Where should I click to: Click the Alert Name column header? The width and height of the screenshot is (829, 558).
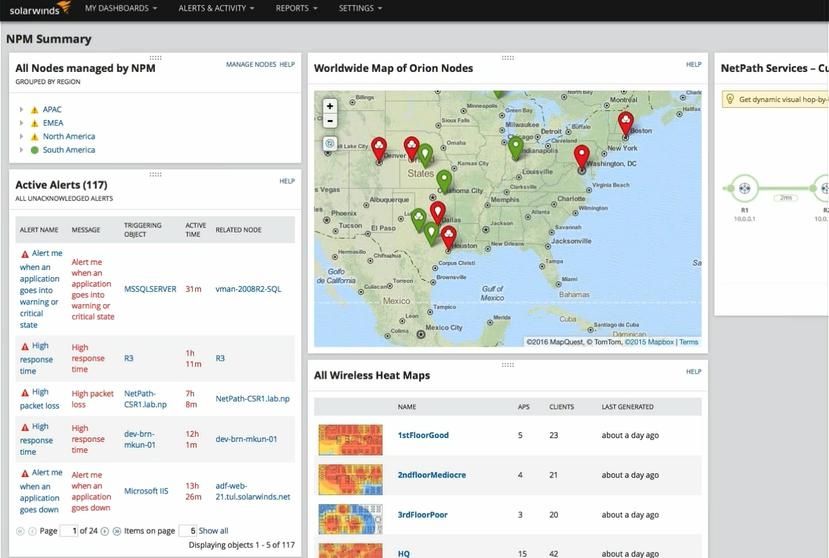tap(39, 230)
